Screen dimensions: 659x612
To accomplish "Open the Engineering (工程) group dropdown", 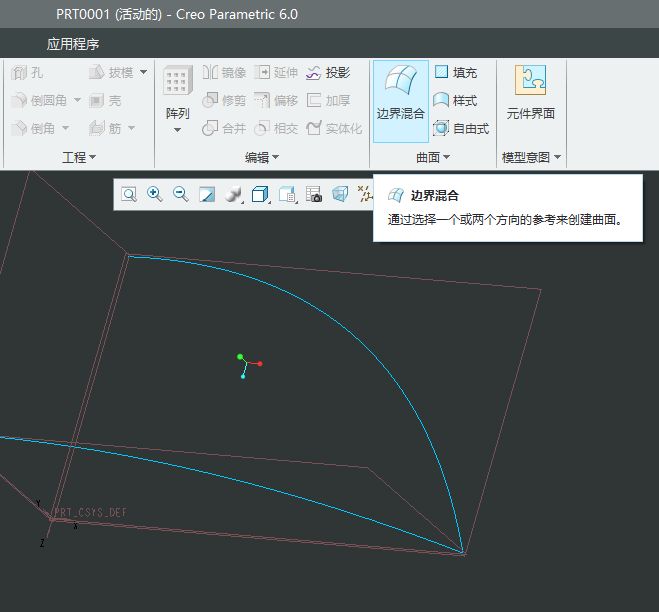I will (x=79, y=157).
